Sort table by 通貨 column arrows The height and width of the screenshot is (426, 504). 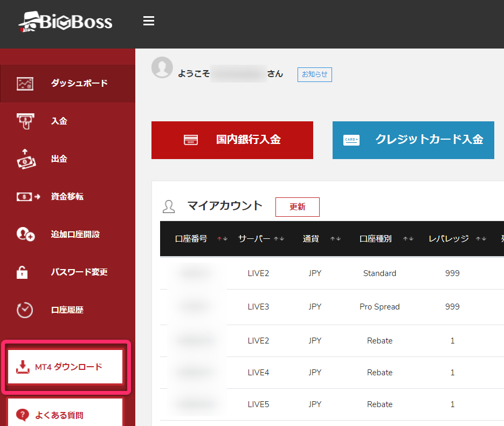pos(335,239)
